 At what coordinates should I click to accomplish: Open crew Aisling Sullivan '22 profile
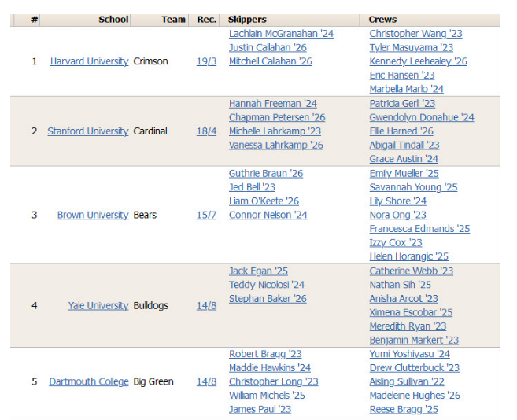407,381
